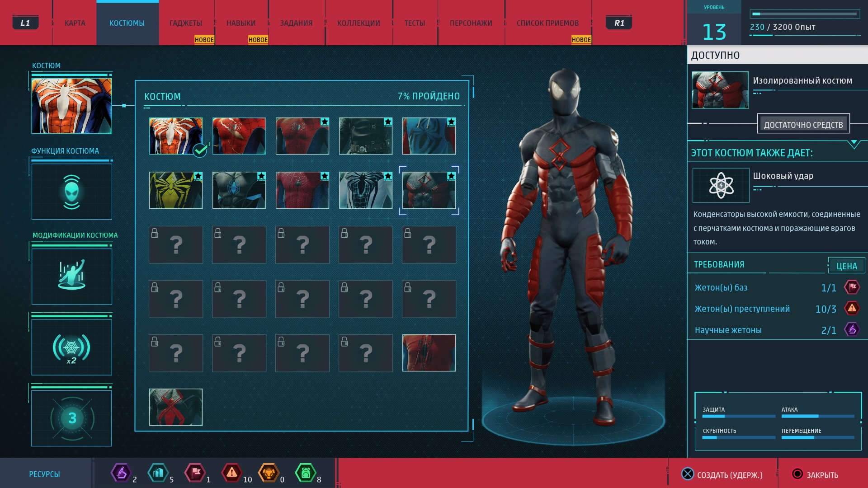Click the base token flag icon in requirements
This screenshot has width=868, height=488.
click(x=852, y=287)
